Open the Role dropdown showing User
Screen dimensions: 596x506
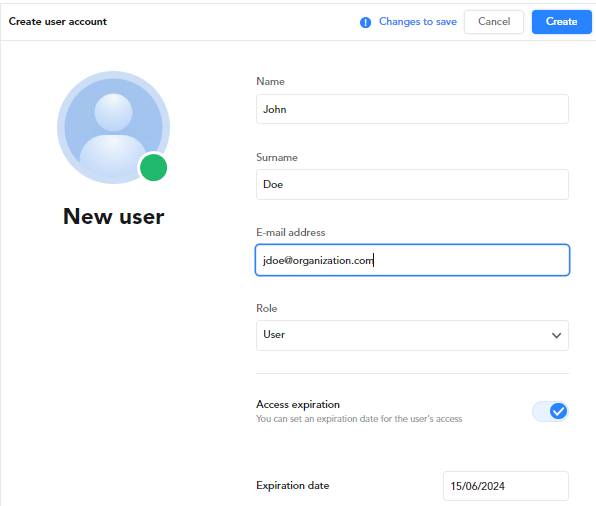coord(412,335)
